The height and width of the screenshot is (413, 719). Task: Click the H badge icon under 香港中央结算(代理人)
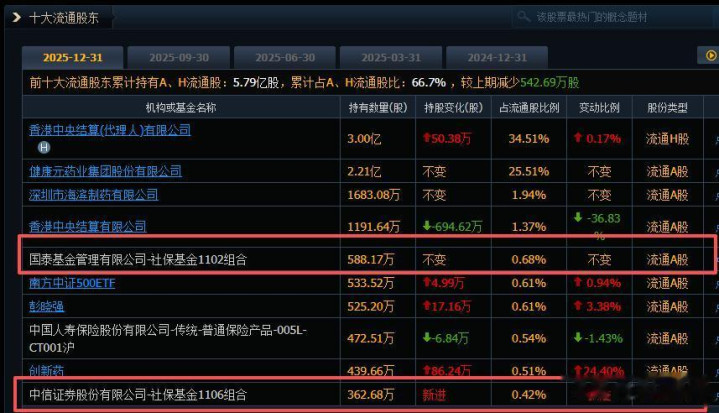(x=44, y=147)
